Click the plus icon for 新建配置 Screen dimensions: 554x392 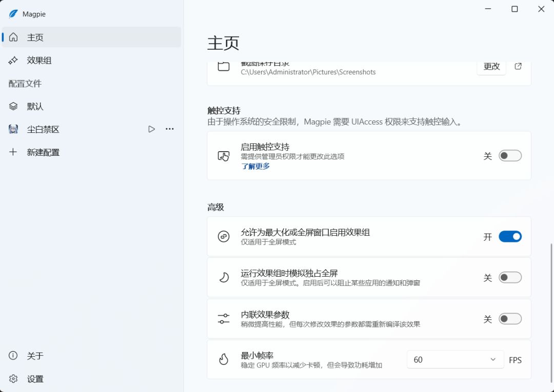pos(13,152)
